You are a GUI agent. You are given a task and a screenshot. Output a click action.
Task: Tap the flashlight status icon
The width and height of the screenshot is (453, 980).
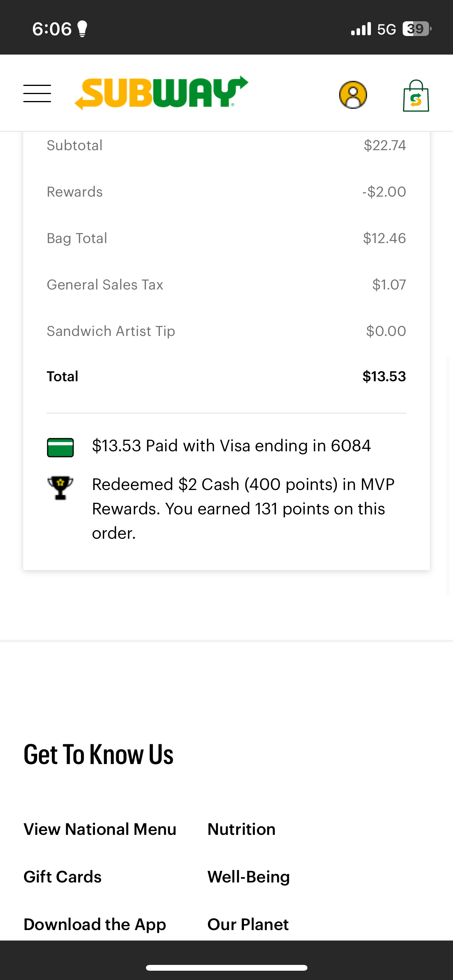(82, 29)
